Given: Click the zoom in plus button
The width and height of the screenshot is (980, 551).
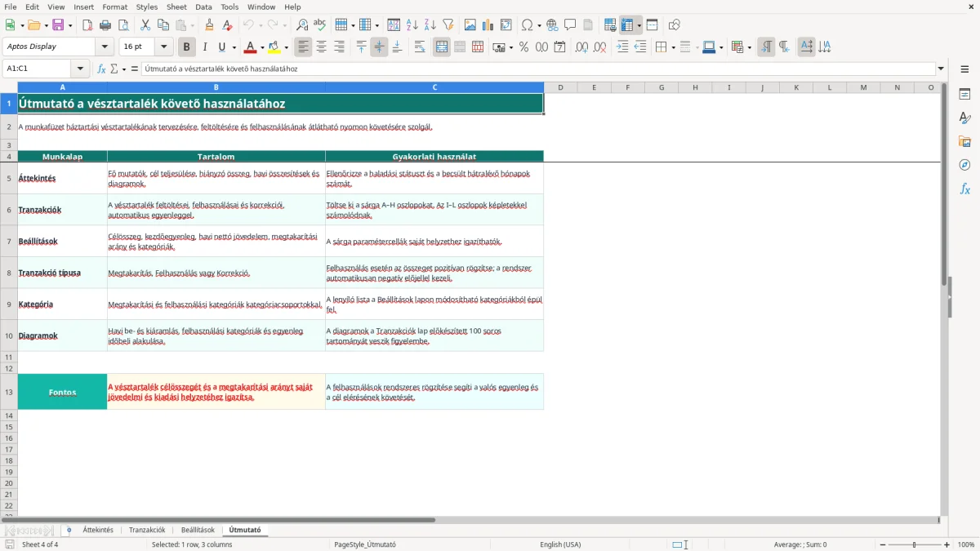Looking at the screenshot, I should coord(947,544).
